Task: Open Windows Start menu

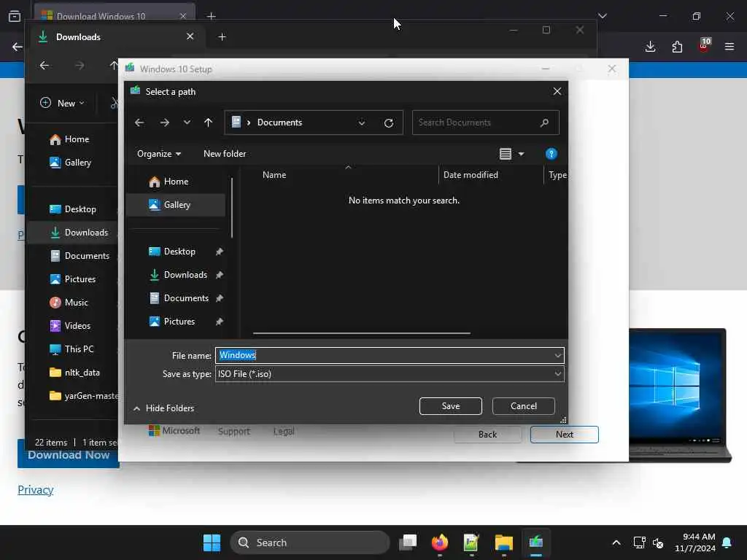Action: point(212,542)
